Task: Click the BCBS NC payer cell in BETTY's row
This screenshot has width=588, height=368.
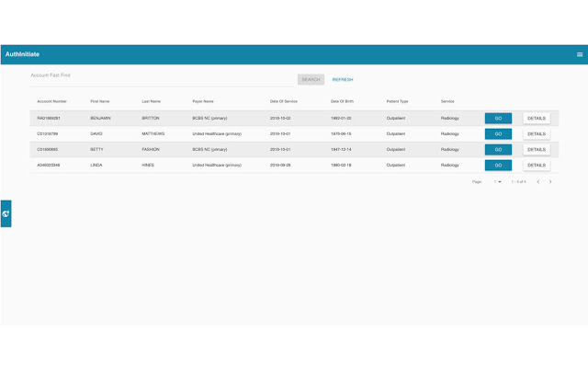Action: (x=209, y=149)
